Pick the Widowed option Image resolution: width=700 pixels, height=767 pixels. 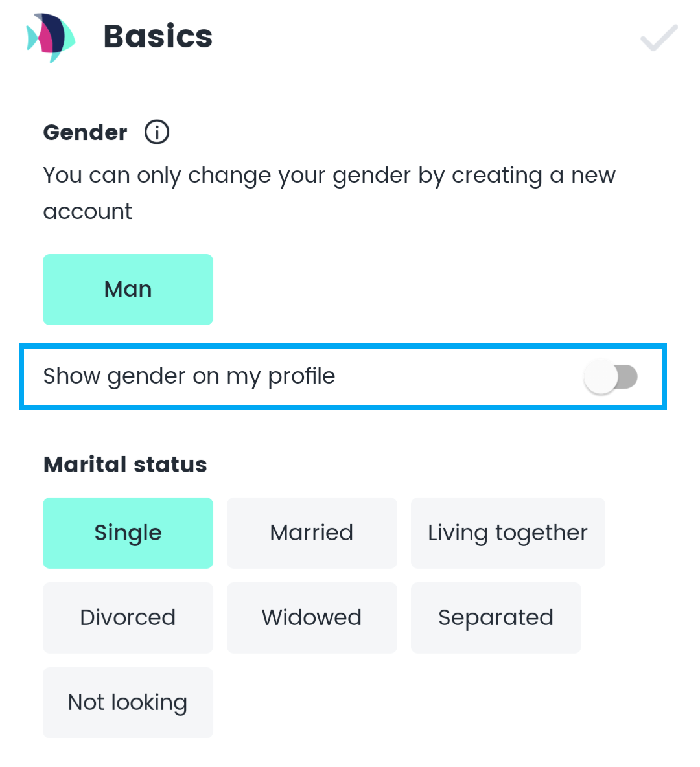click(x=312, y=618)
